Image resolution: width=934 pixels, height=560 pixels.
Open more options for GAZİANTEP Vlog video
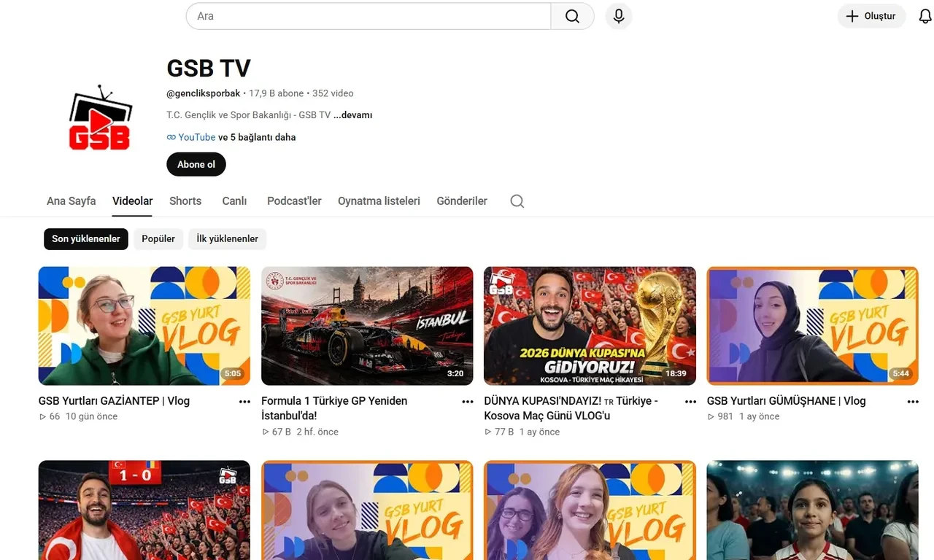click(244, 402)
